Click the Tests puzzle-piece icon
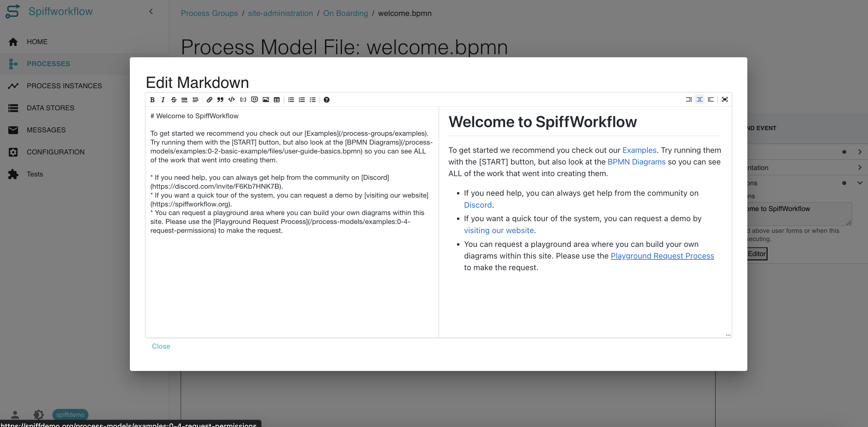 13,174
